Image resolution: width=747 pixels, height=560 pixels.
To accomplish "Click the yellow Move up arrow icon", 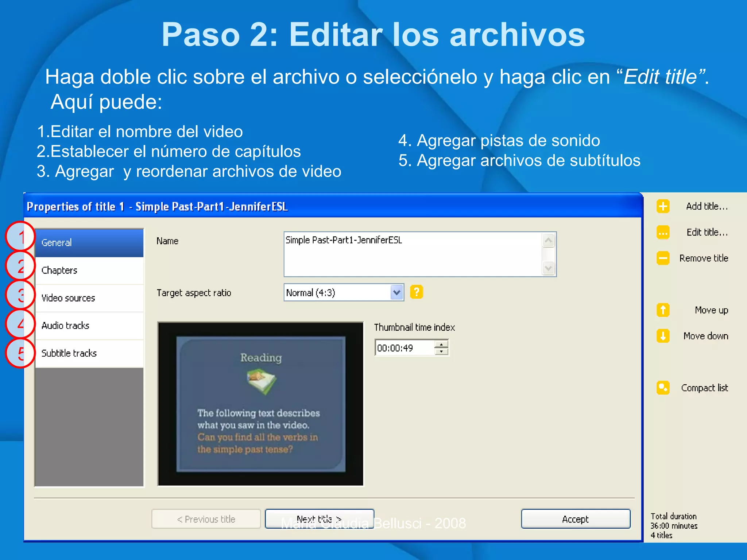I will pyautogui.click(x=663, y=310).
